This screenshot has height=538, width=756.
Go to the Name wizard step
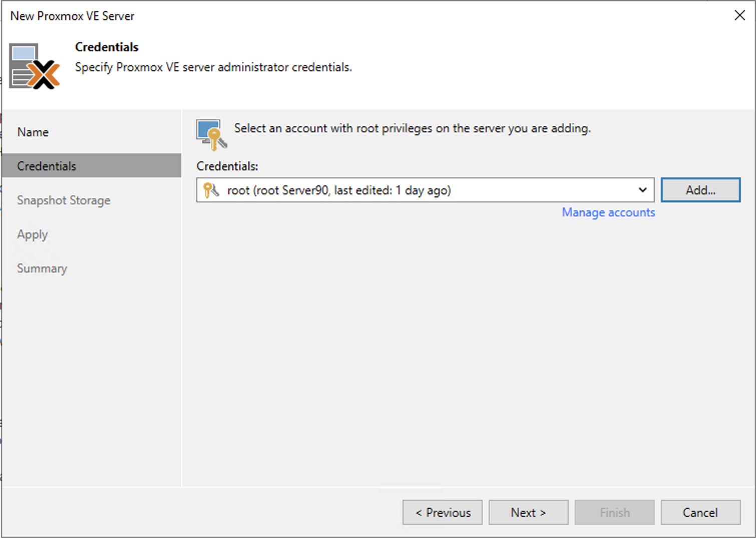pyautogui.click(x=33, y=132)
